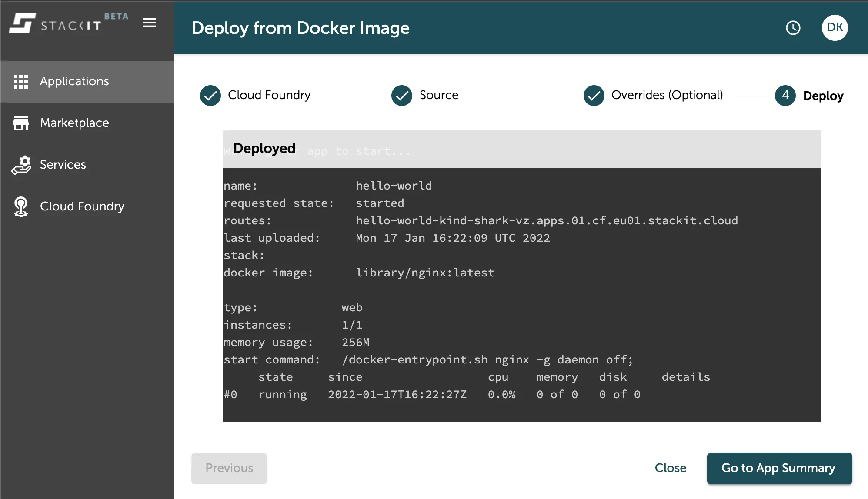The width and height of the screenshot is (868, 499).
Task: Open deployment history via the clock icon
Action: [793, 28]
